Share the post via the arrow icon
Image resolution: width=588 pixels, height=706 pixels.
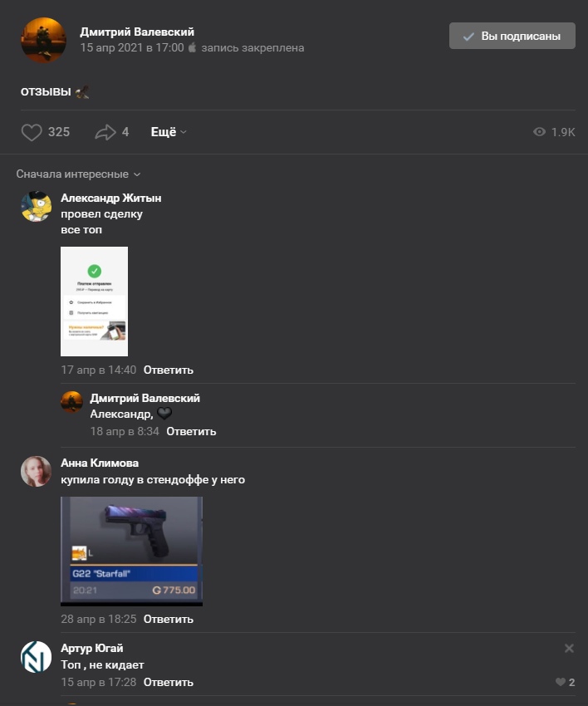105,132
